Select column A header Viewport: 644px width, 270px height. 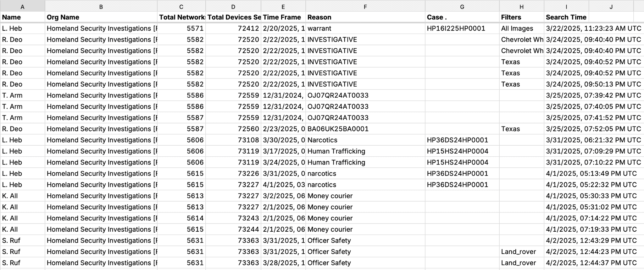(22, 7)
